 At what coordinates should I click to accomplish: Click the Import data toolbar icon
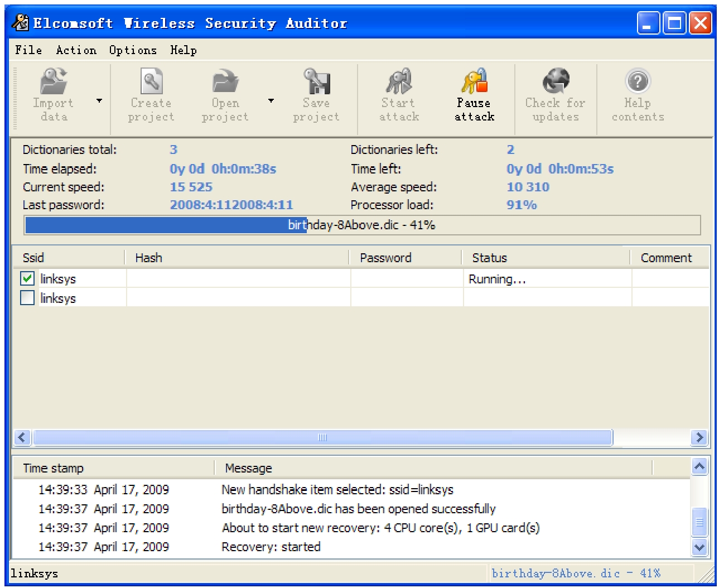(x=54, y=95)
